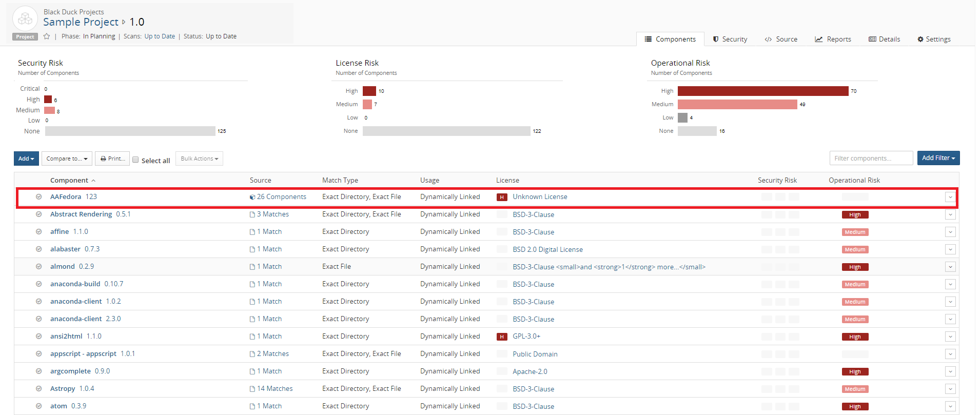The image size is (980, 415).
Task: Open the Add dropdown button
Action: (26, 159)
